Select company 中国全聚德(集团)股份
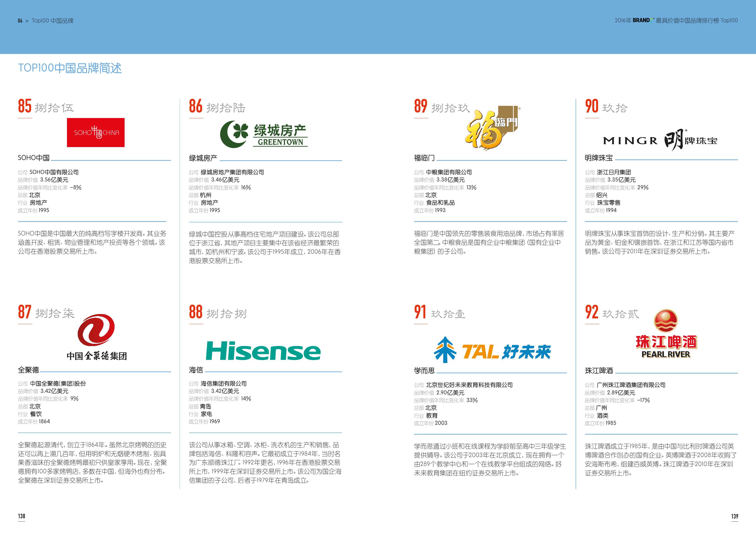756x535 pixels. (x=58, y=383)
